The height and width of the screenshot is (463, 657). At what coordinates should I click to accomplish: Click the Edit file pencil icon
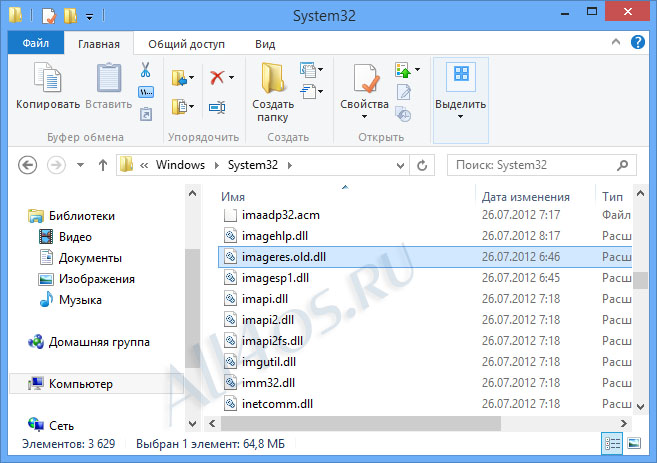(404, 92)
